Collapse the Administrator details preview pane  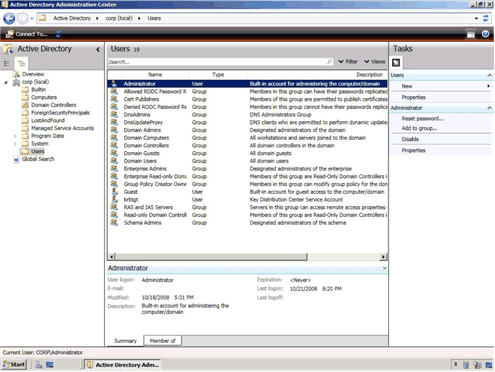click(x=385, y=268)
